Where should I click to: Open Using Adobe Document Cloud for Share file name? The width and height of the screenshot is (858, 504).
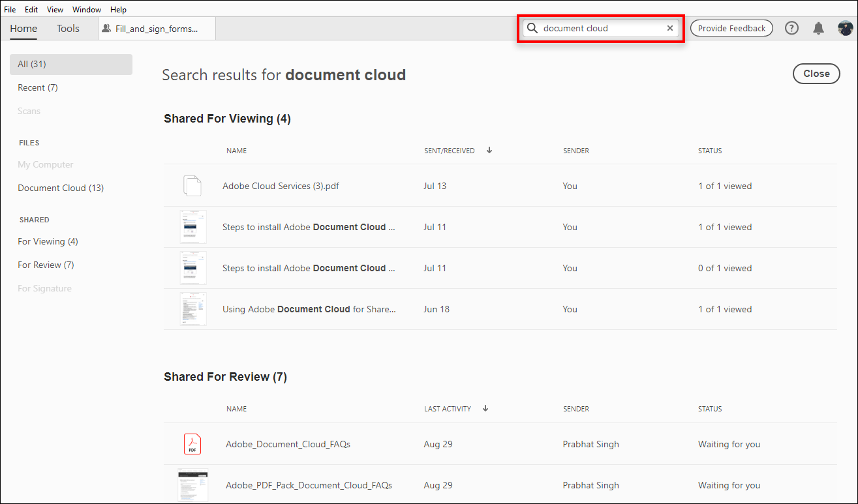[x=309, y=309]
